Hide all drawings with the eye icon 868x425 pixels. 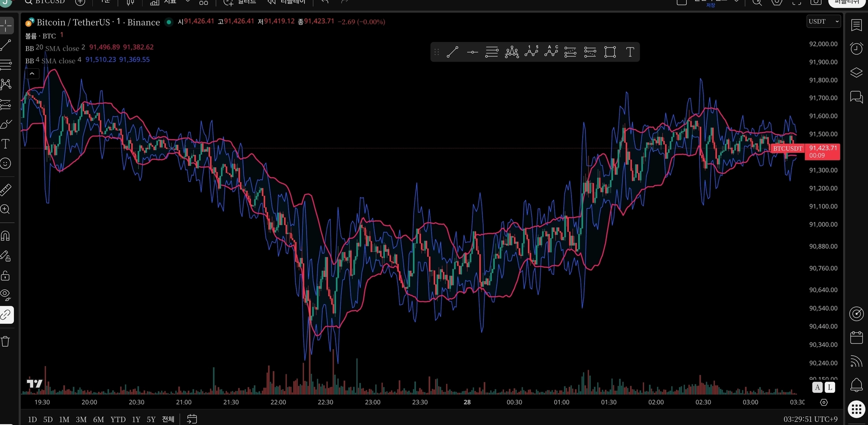click(x=6, y=295)
